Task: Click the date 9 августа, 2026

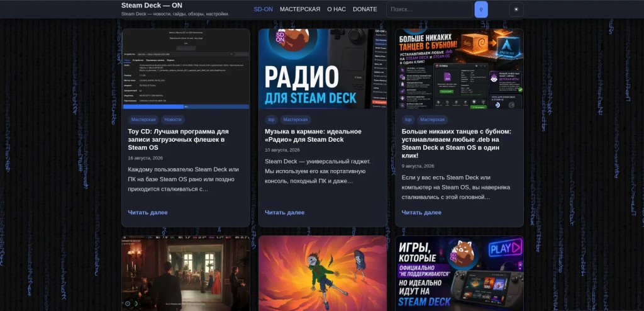Action: click(x=418, y=166)
